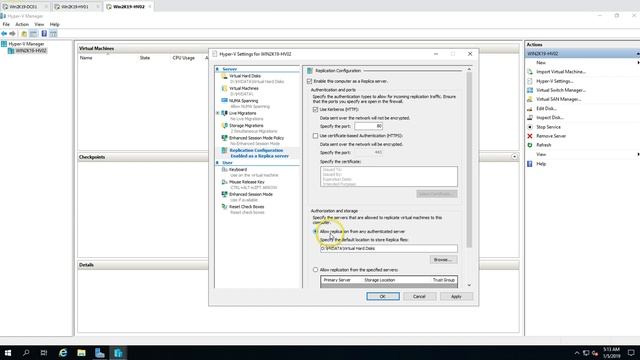Select Replication Configuration icon in tree
This screenshot has height=360, width=640.
[x=224, y=151]
